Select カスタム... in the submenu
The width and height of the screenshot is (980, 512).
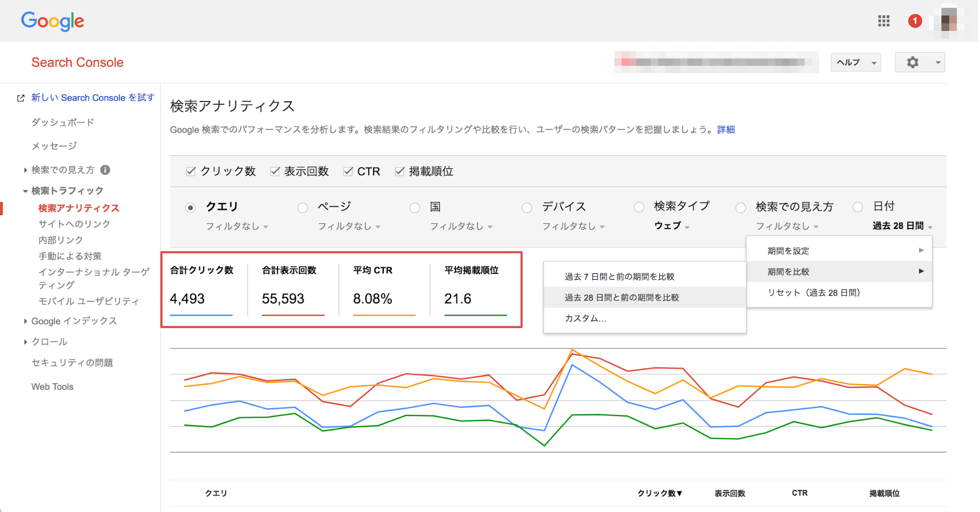pyautogui.click(x=645, y=318)
